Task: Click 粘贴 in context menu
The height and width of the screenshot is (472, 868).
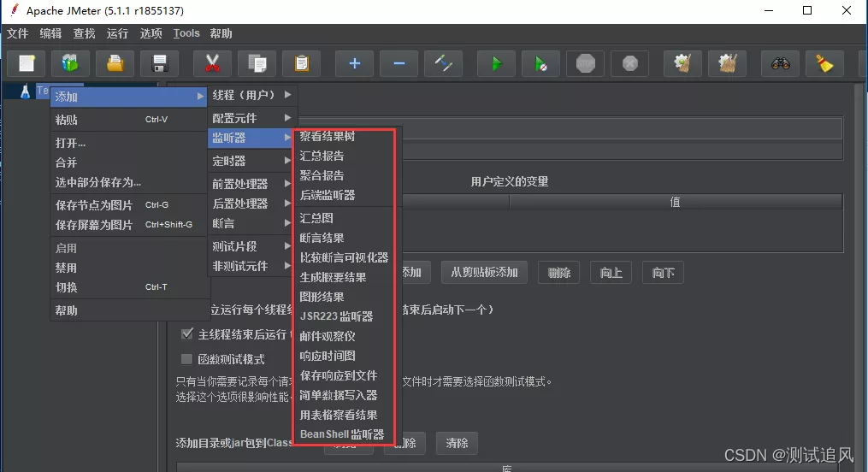Action: point(128,120)
